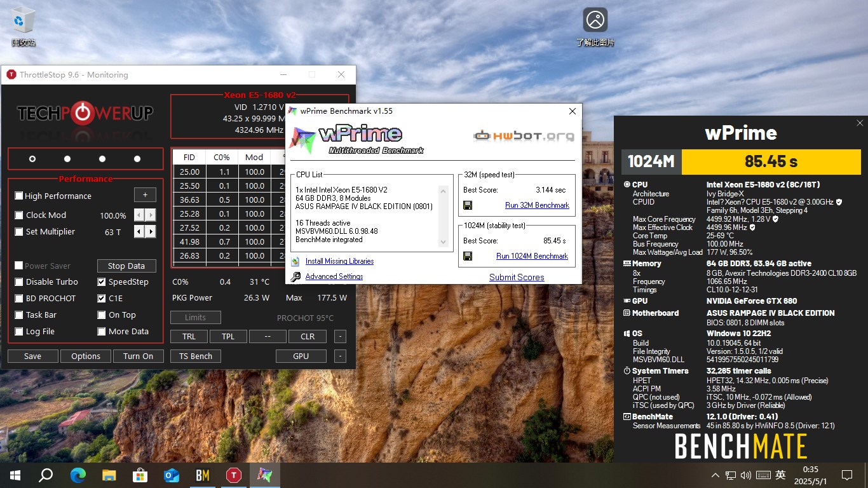868x488 pixels.
Task: Click the touch keyboard tray icon
Action: click(763, 475)
